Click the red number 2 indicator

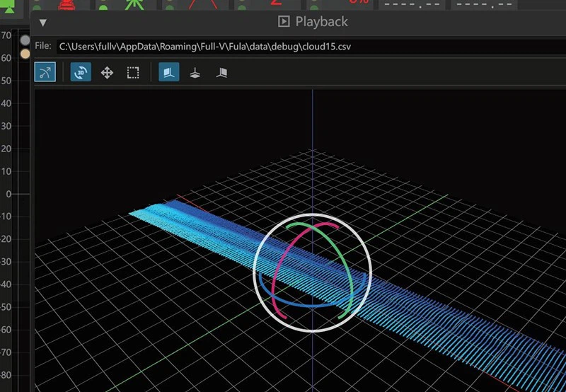pos(277,4)
